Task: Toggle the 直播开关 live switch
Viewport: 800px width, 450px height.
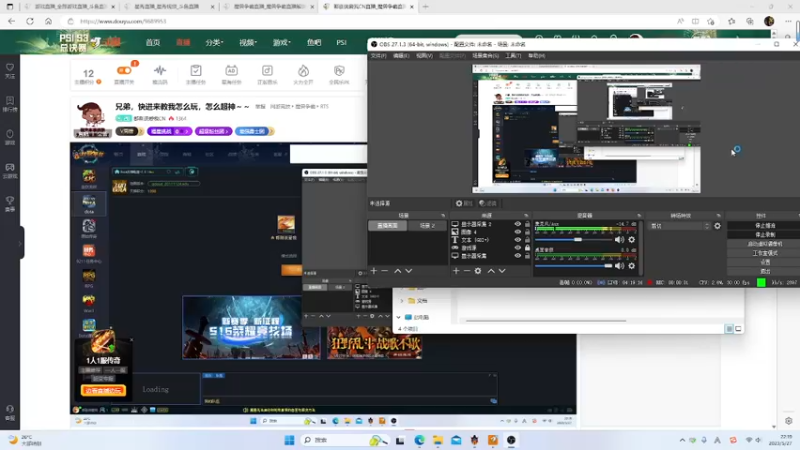Action: (x=124, y=70)
